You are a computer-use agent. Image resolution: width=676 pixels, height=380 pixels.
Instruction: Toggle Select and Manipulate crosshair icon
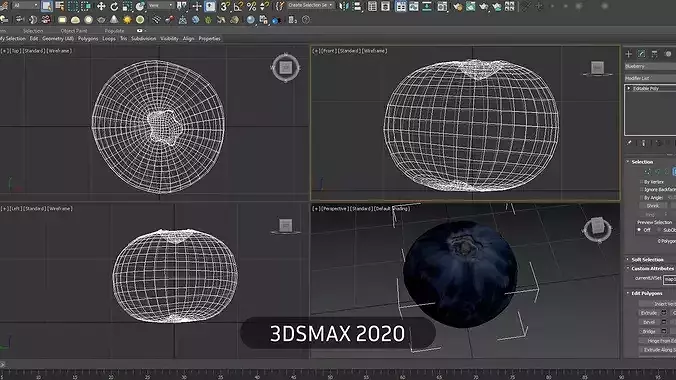[x=197, y=6]
